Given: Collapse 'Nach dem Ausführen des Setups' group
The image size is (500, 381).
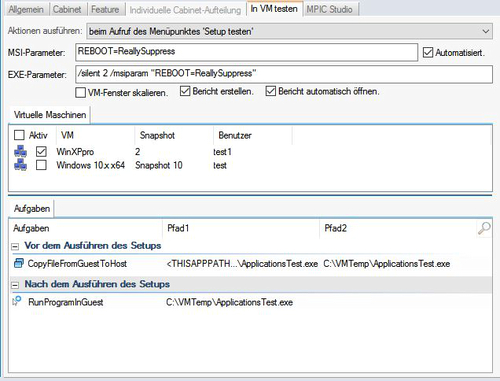Looking at the screenshot, I should [15, 285].
